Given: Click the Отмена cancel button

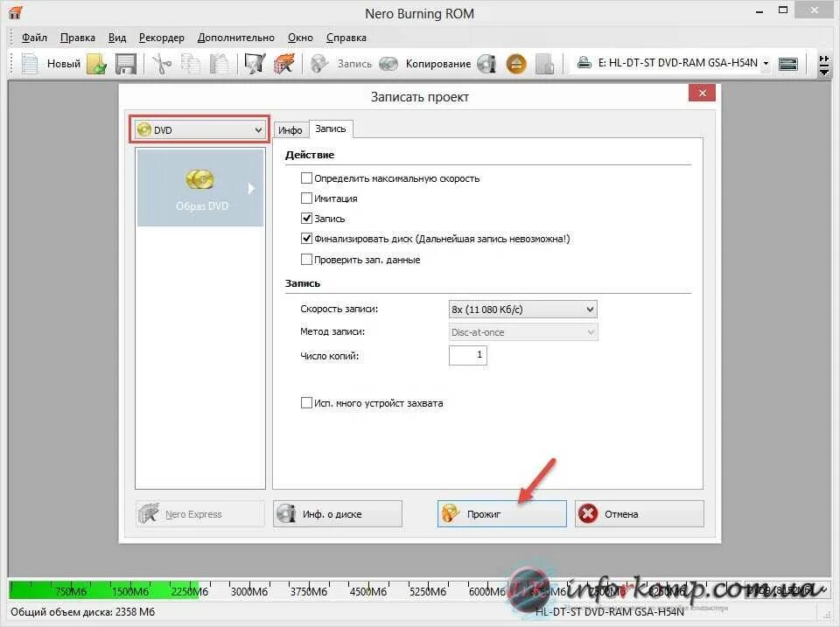Looking at the screenshot, I should pyautogui.click(x=640, y=514).
